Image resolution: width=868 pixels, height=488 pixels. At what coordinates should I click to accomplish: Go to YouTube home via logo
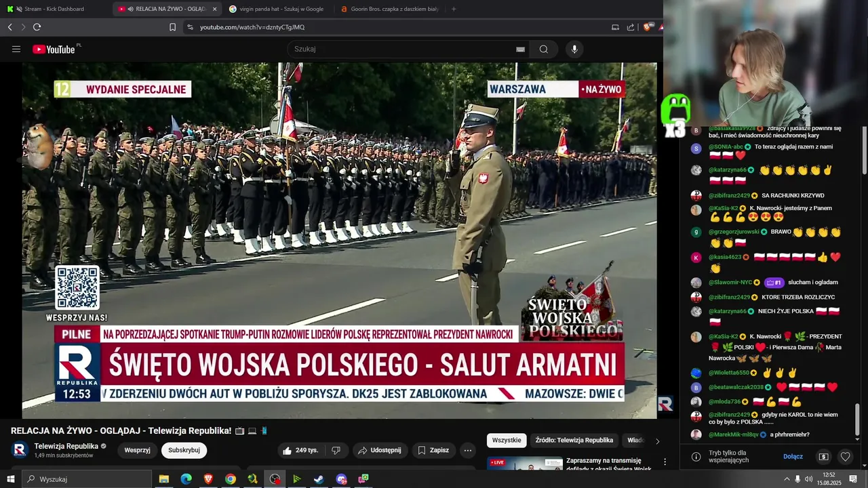pyautogui.click(x=54, y=49)
